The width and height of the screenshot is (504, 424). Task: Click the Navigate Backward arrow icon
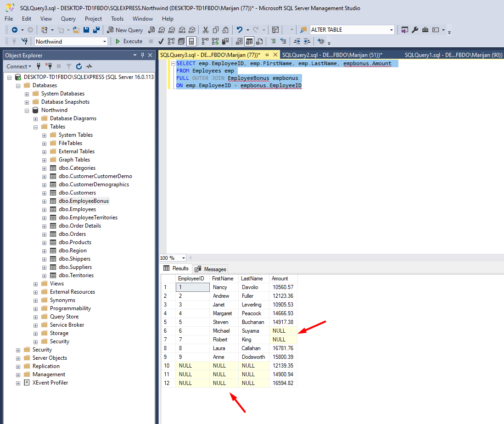point(15,30)
